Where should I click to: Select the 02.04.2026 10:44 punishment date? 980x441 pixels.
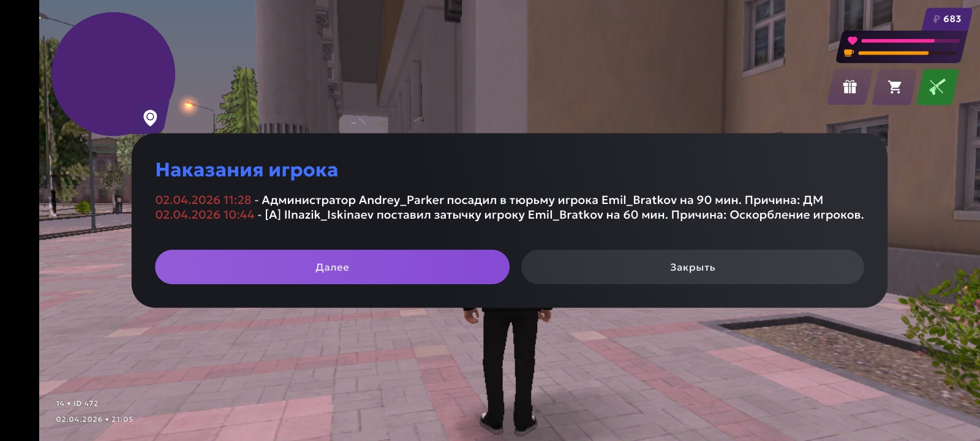click(205, 215)
